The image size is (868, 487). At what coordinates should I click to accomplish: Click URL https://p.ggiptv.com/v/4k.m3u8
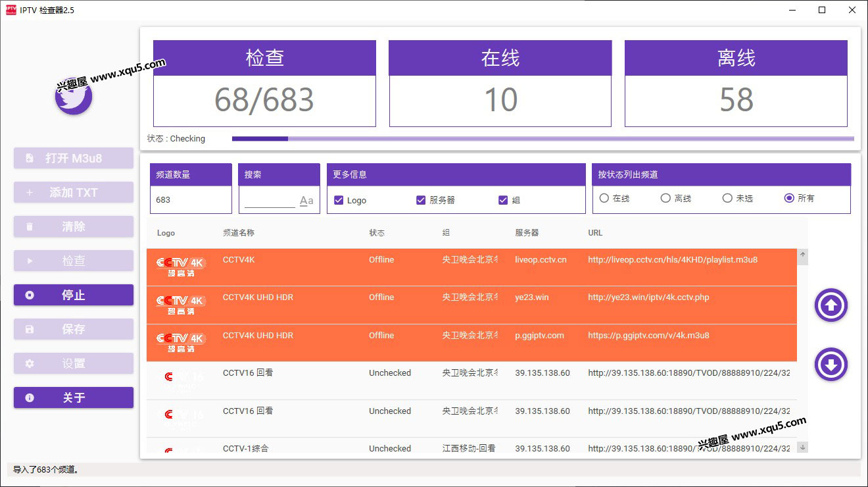point(648,336)
